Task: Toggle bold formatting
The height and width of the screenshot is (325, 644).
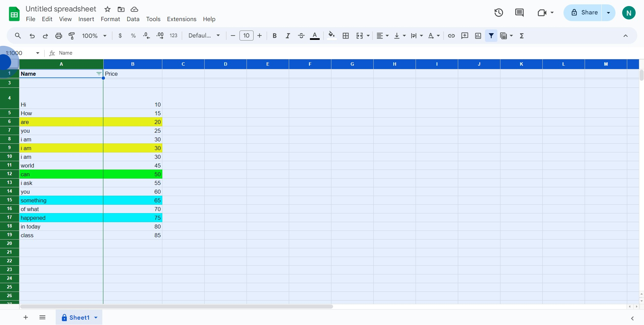Action: point(275,36)
